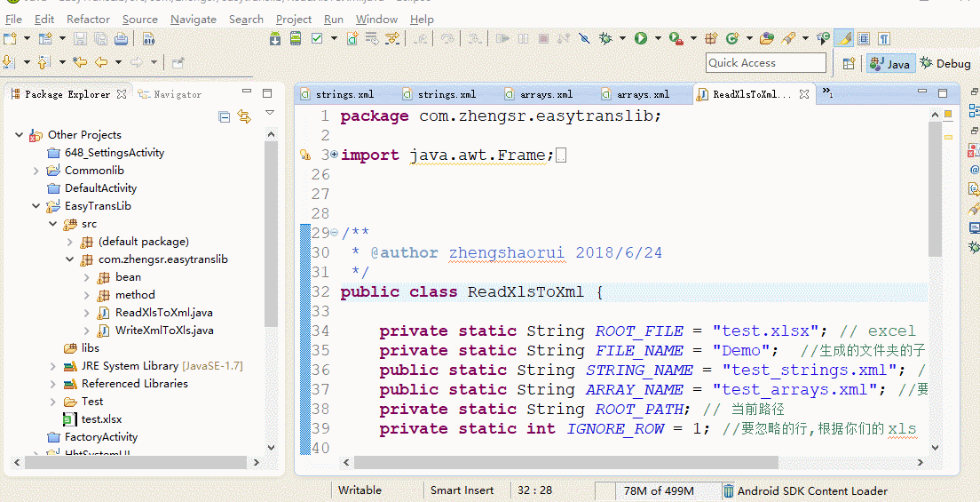Collapse the Other Projects tree node
The width and height of the screenshot is (980, 502).
(x=20, y=134)
